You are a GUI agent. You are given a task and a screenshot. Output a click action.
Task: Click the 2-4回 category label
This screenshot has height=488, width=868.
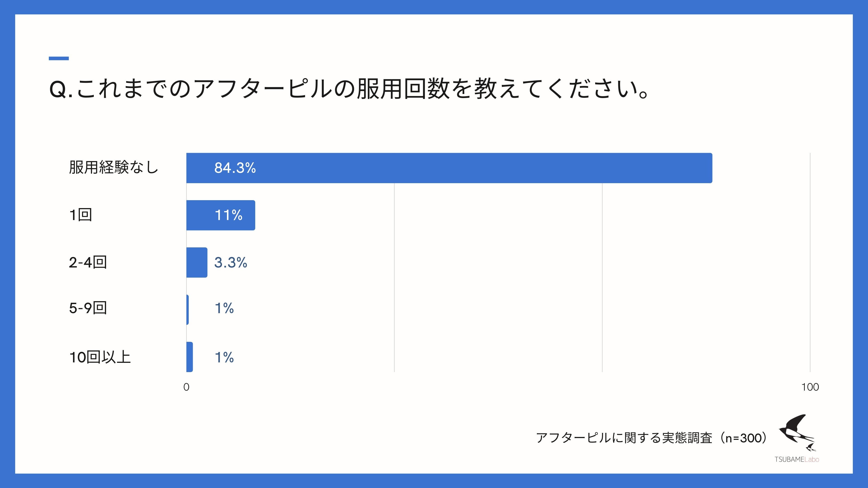88,262
